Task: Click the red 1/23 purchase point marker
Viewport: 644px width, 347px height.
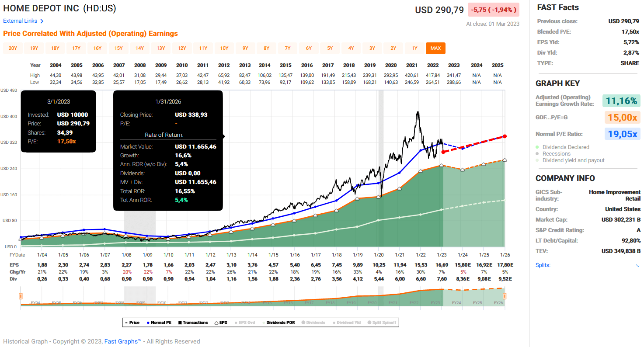Action: coord(443,152)
